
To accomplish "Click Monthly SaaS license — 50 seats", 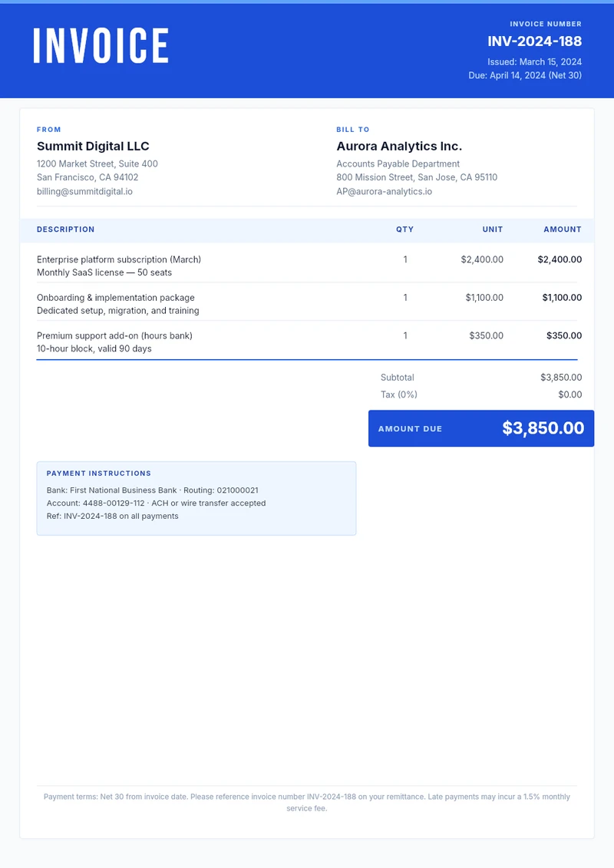I will 104,272.
